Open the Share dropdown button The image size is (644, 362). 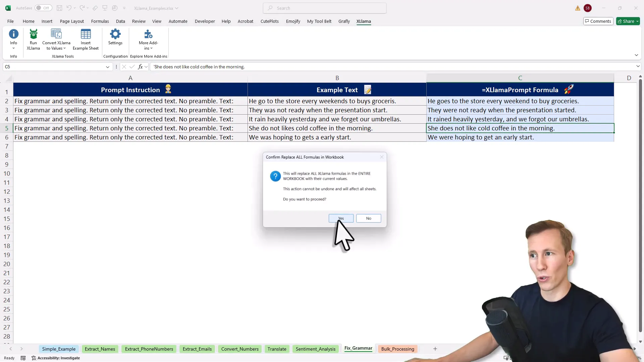[x=628, y=21]
